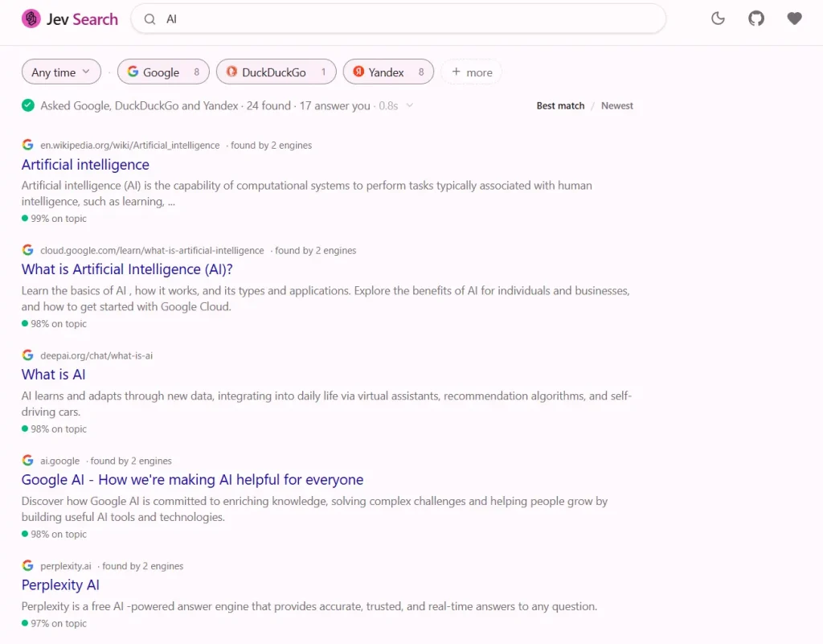Click 97% on topic indicator
The width and height of the screenshot is (823, 644).
pos(54,624)
